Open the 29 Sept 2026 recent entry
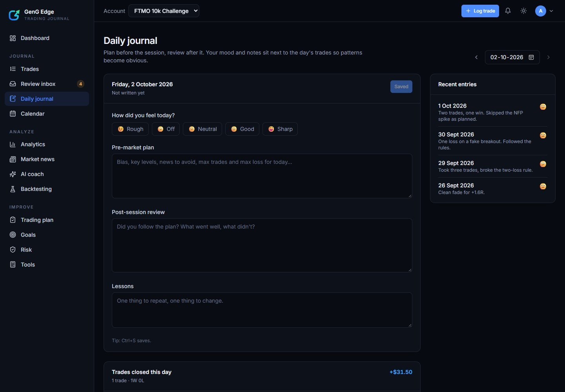The width and height of the screenshot is (565, 392). pyautogui.click(x=492, y=166)
